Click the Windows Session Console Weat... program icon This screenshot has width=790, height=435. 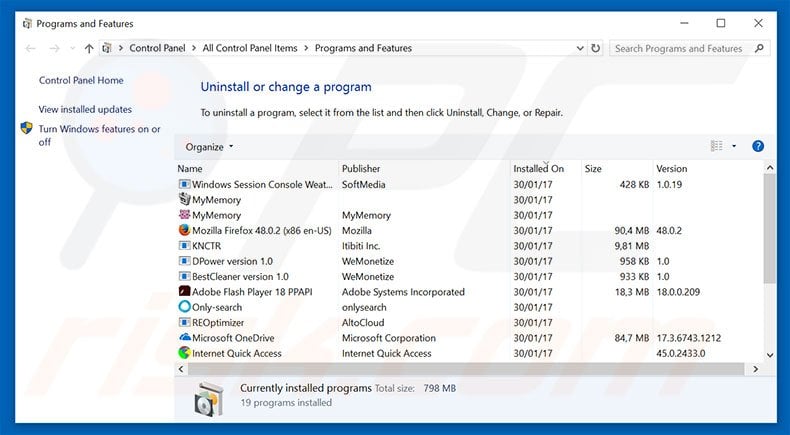185,184
